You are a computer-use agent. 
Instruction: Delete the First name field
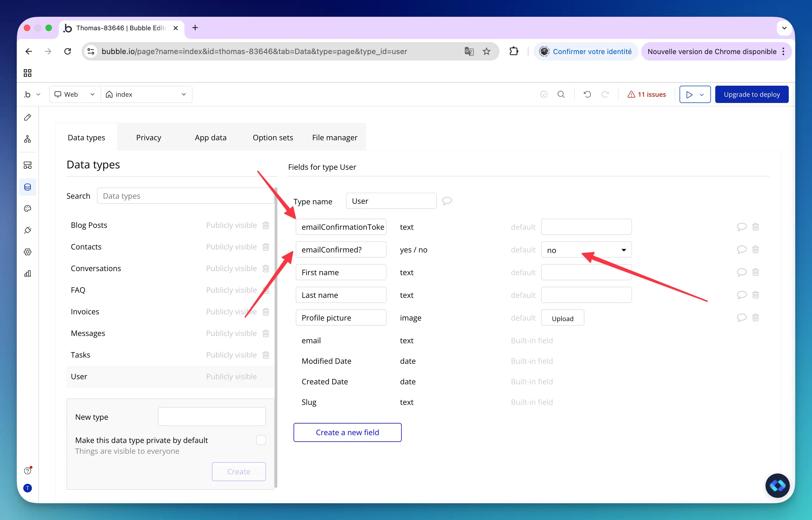[x=756, y=272]
